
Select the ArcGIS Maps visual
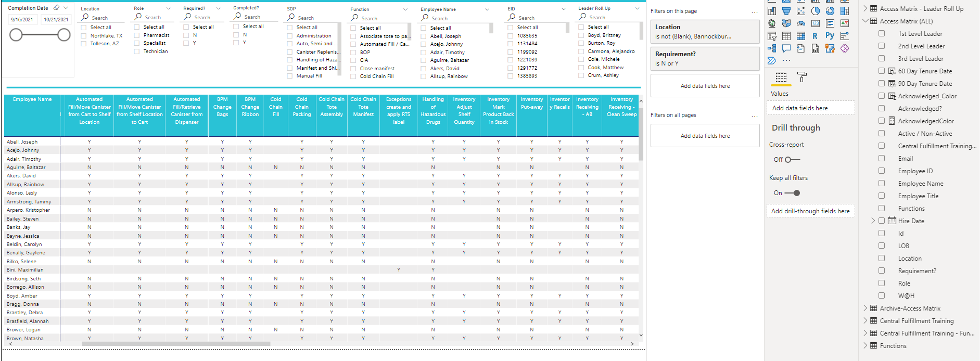pos(830,48)
